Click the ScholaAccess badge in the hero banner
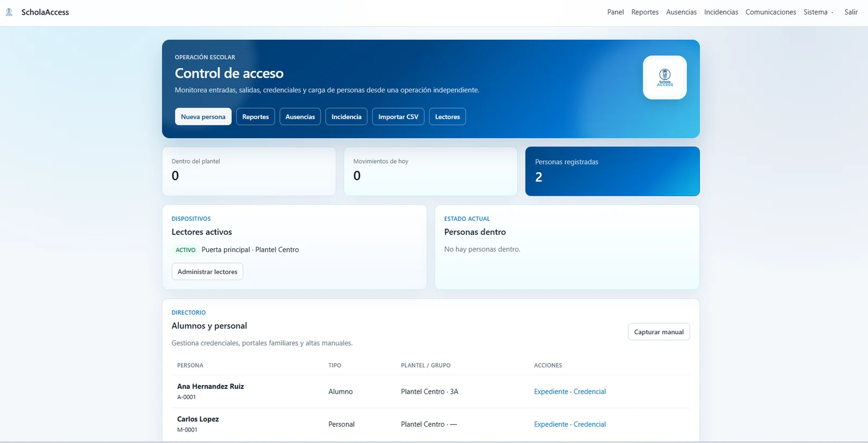 point(665,78)
